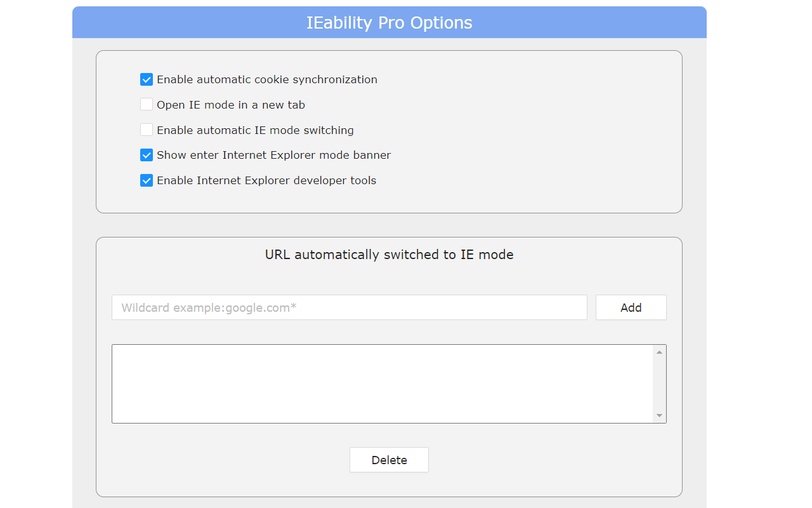
Task: Click the 'URL automatically switched to IE mode' heading
Action: (x=389, y=254)
